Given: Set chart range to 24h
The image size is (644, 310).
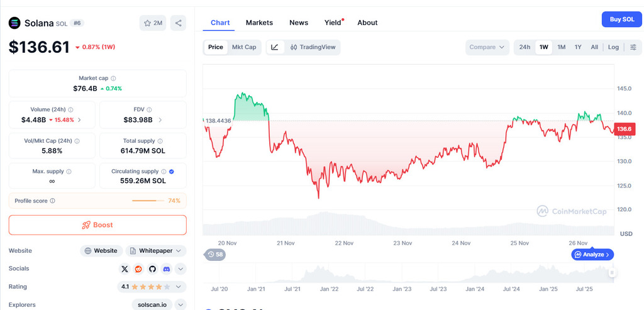Looking at the screenshot, I should pyautogui.click(x=525, y=47).
